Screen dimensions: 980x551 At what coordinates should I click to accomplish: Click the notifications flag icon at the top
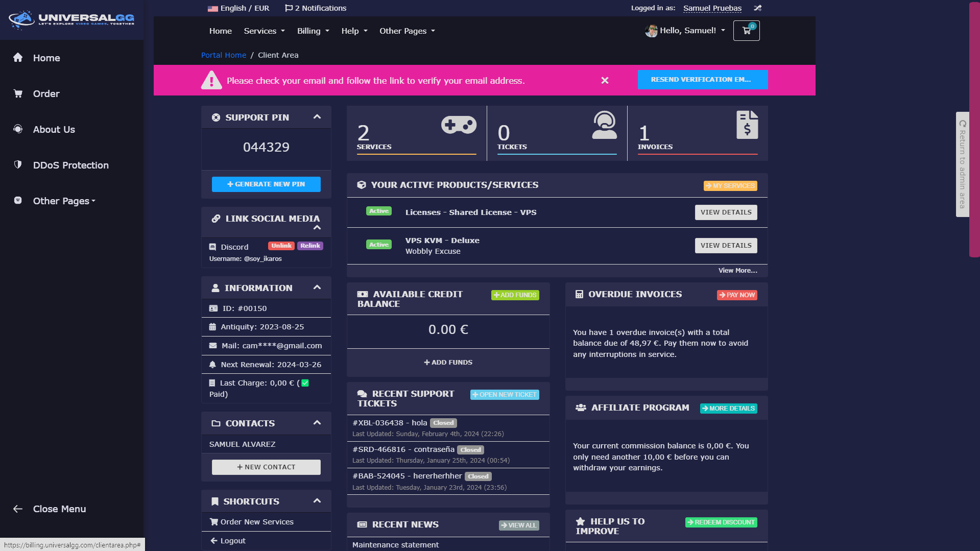288,8
